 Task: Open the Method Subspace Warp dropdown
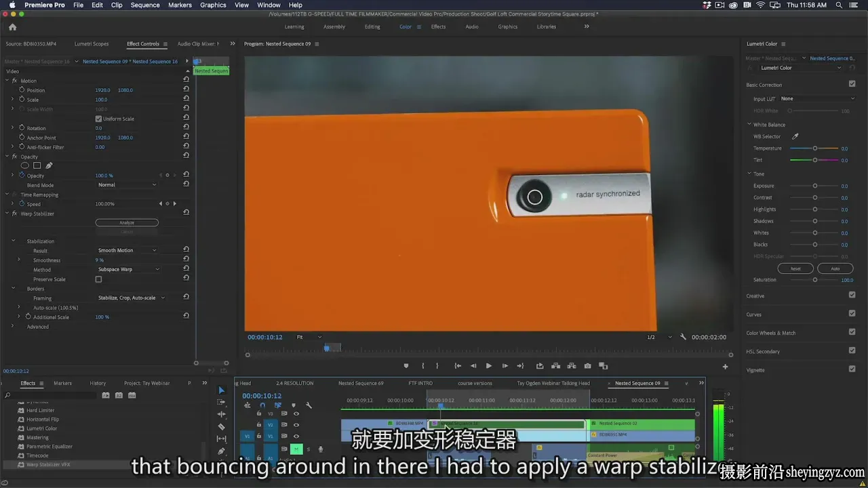(x=129, y=269)
